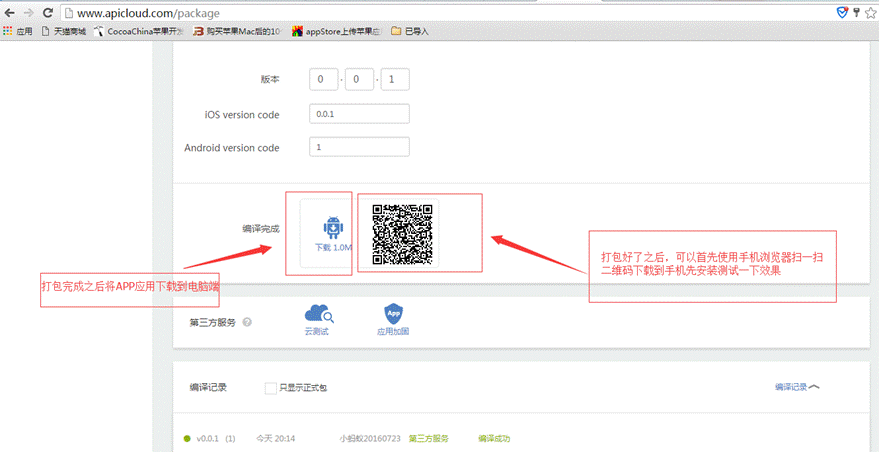Open the CocoaChina bookmark
879x452 pixels.
[139, 32]
